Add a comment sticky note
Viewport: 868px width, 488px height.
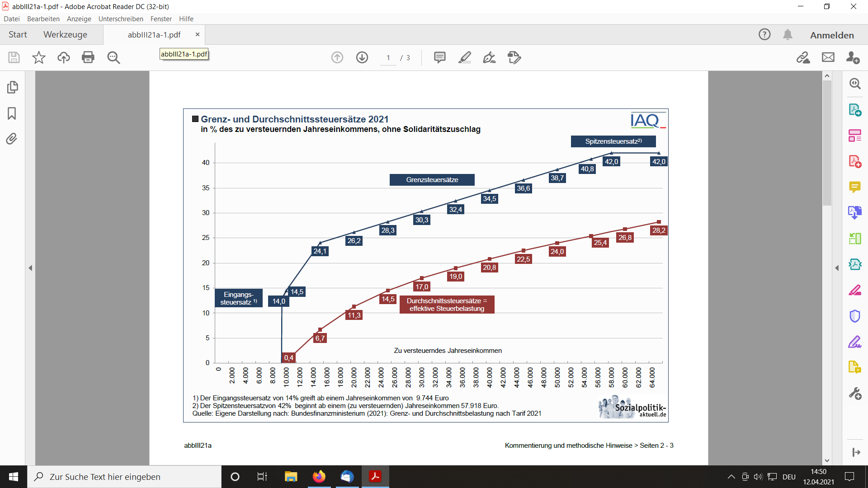(439, 57)
